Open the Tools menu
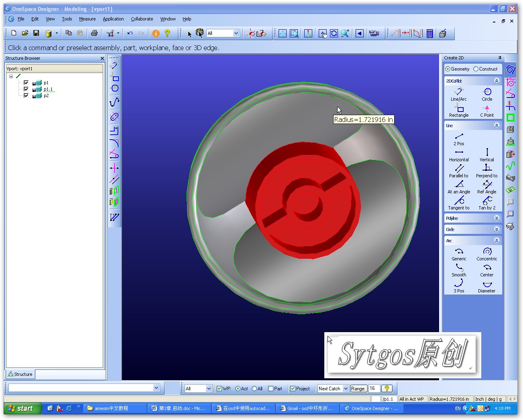Viewport: 523px width, 420px height. [67, 19]
